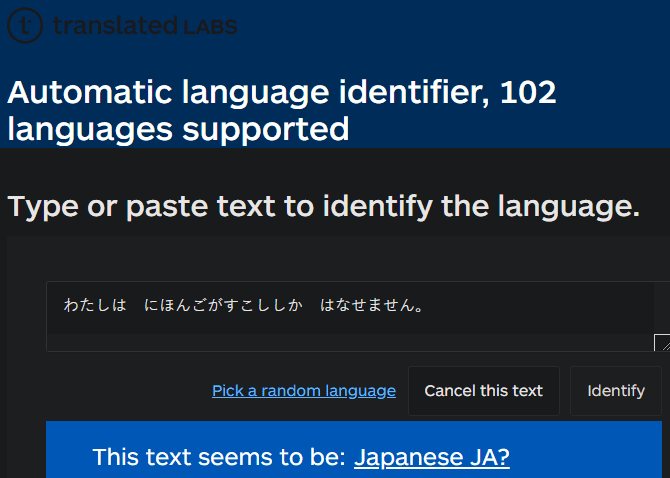Follow the 'Japanese JA?' result link
This screenshot has width=670, height=478.
(x=432, y=457)
